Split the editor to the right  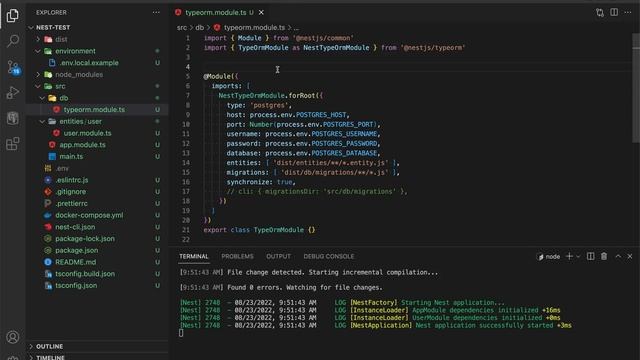click(614, 12)
